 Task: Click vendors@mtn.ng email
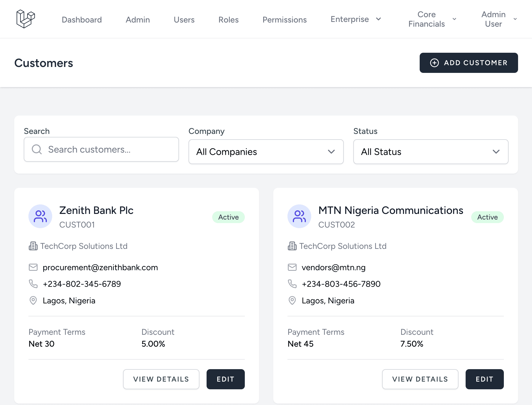[x=333, y=267]
